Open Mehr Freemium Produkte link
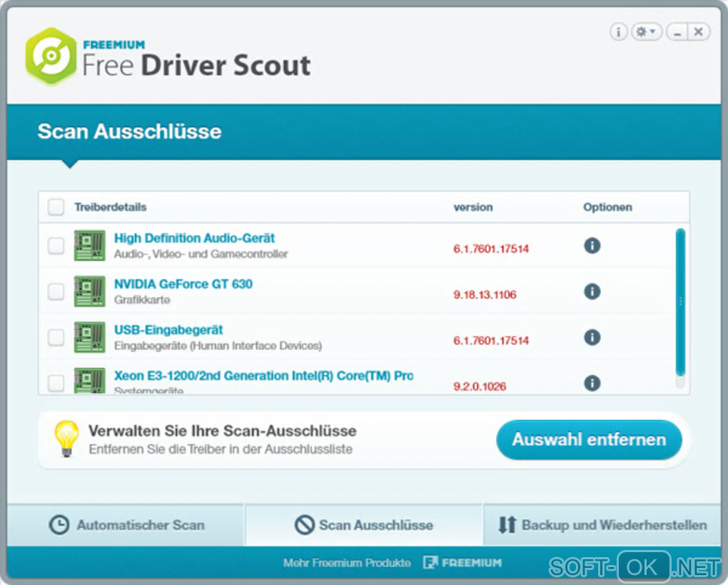The height and width of the screenshot is (585, 728). pos(347,563)
